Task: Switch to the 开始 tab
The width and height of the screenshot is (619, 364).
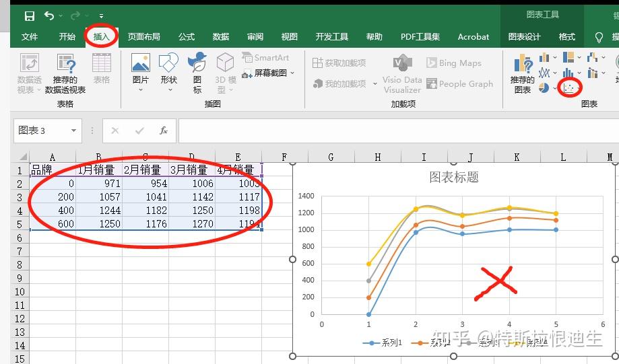Action: (67, 37)
